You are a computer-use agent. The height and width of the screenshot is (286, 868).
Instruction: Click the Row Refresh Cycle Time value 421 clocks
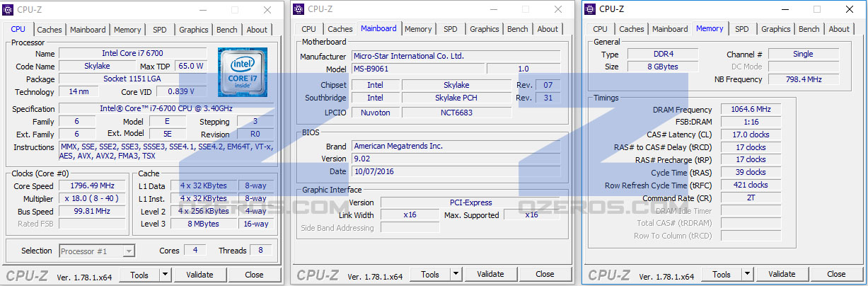751,185
